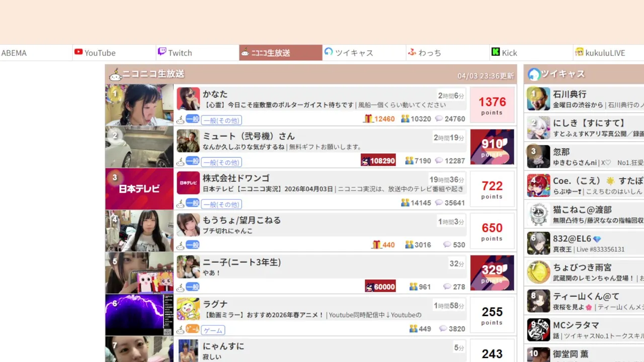
Task: Click the ゲーム tag in ラグナ's row
Action: pyautogui.click(x=213, y=330)
